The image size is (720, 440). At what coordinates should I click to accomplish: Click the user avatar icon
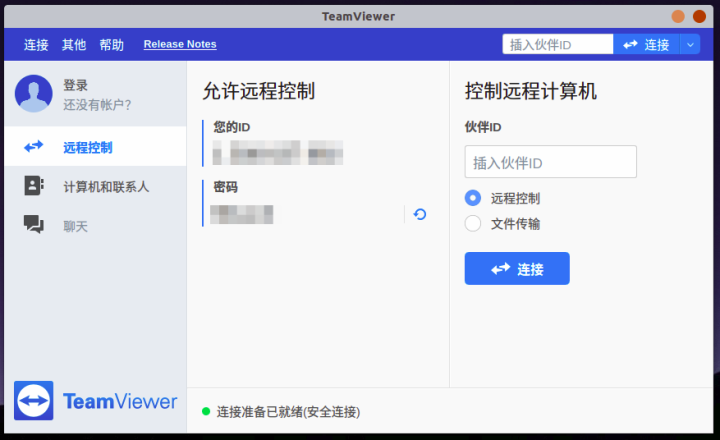click(34, 94)
